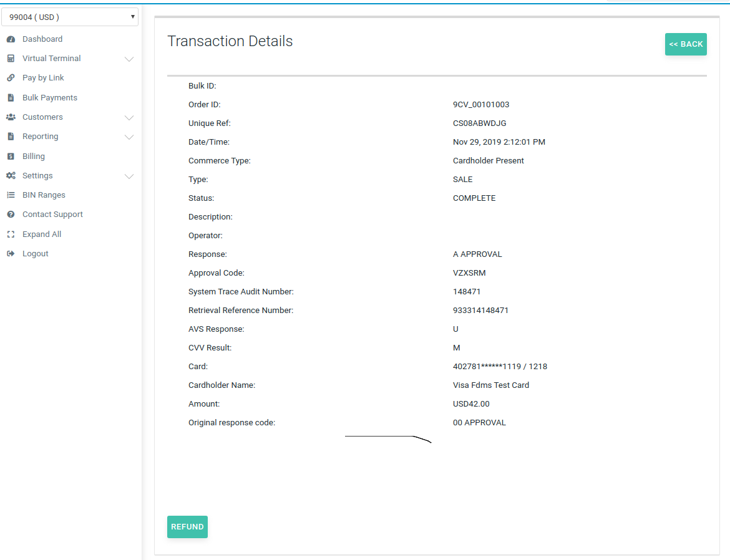Click the Settings gears icon
730x560 pixels.
(x=11, y=176)
